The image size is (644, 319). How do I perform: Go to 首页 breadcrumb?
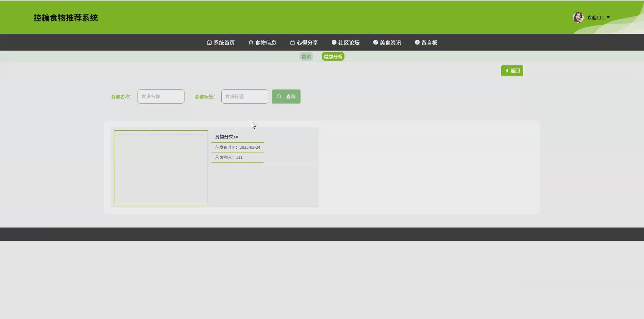(x=306, y=57)
